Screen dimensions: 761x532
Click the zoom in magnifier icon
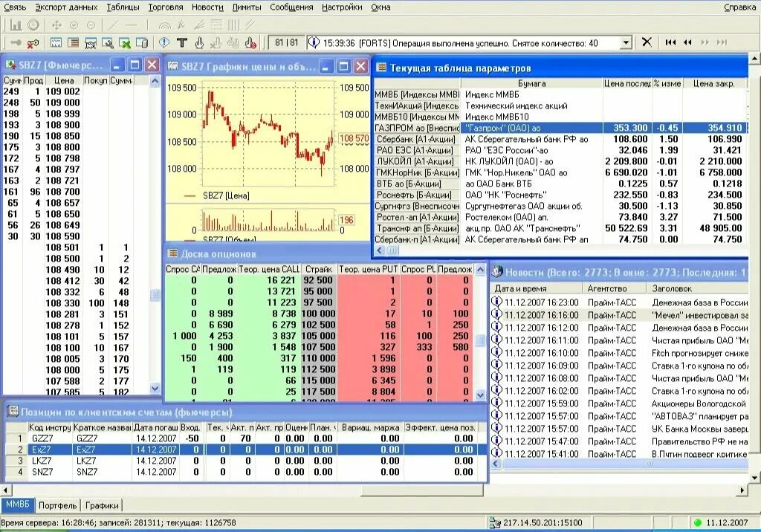[74, 25]
